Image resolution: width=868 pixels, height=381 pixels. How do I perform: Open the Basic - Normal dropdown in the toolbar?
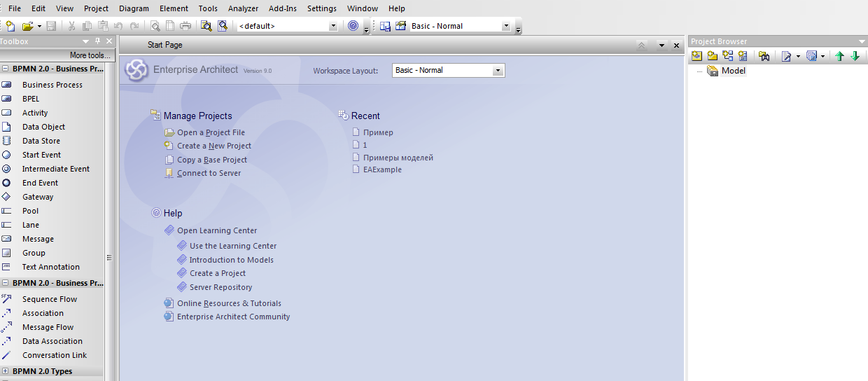tap(506, 26)
